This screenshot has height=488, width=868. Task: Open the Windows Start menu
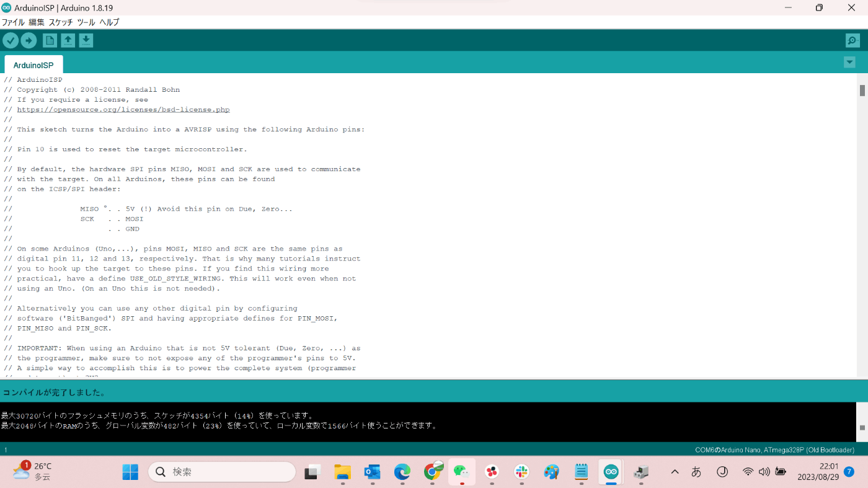130,472
